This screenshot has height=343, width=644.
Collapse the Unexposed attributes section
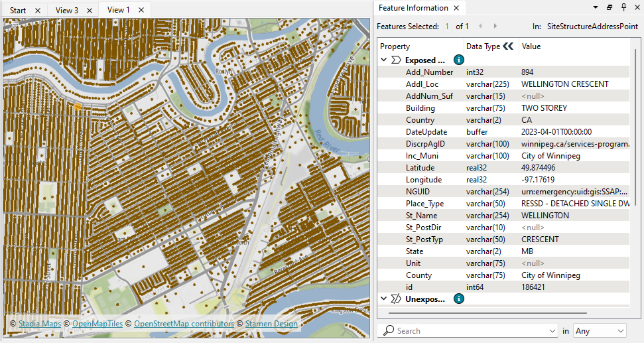click(383, 299)
